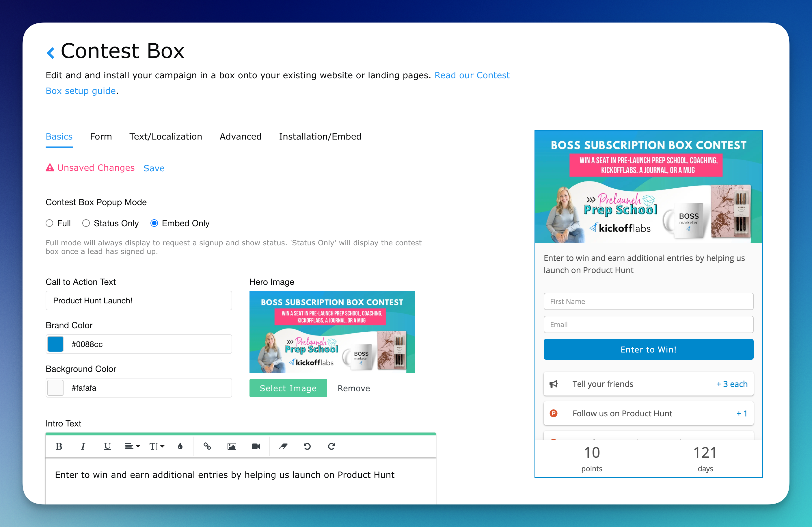Click the Brand Color swatch
The width and height of the screenshot is (812, 527).
[x=55, y=344]
